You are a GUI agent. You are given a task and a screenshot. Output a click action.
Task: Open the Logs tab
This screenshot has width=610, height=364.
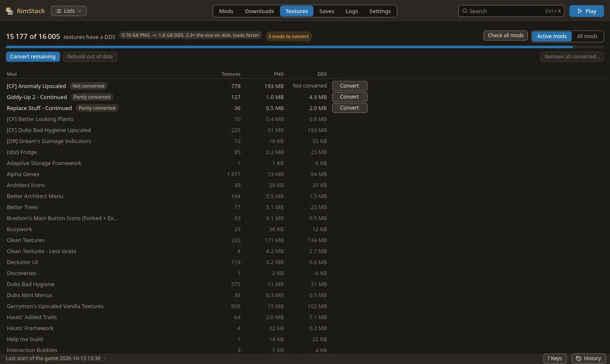coord(352,11)
